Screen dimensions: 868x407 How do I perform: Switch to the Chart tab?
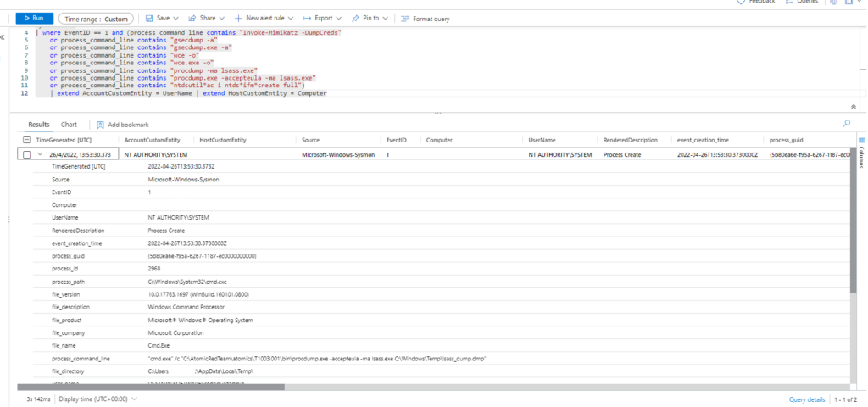(69, 124)
